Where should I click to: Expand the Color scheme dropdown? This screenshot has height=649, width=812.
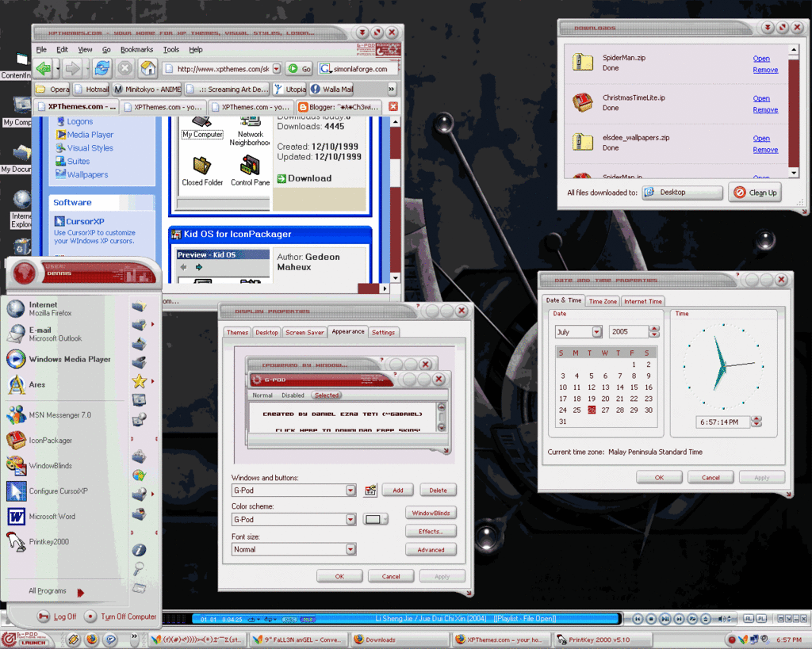(x=350, y=519)
